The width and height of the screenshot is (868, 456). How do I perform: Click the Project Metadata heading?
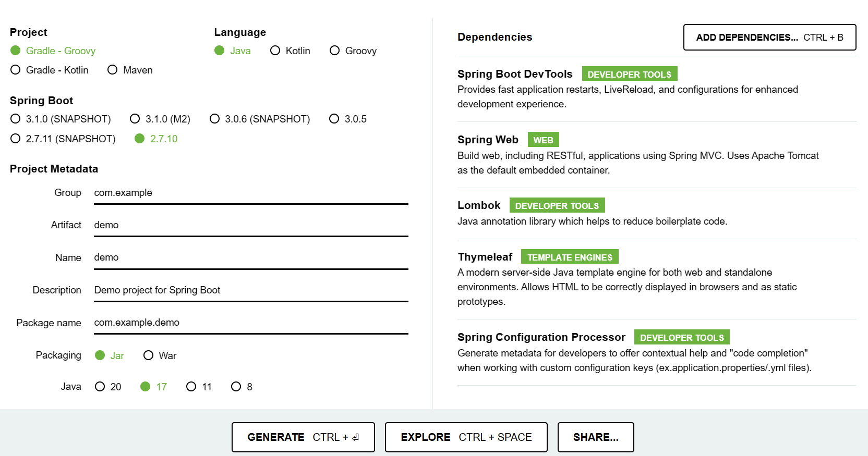[54, 169]
